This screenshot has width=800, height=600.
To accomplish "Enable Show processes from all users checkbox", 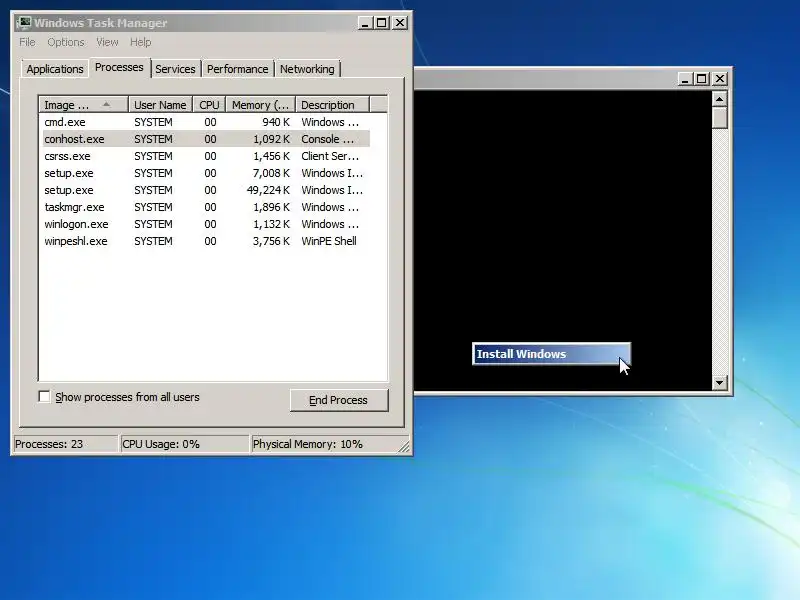I will (x=44, y=396).
